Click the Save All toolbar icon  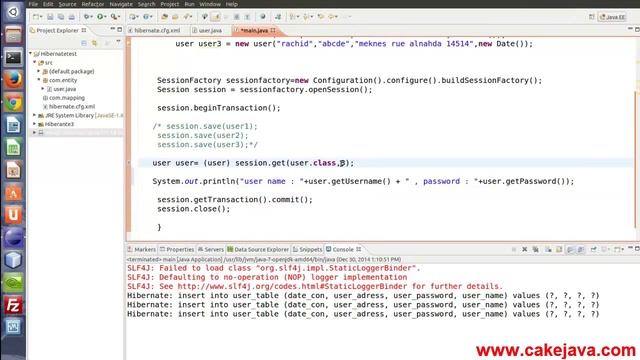coord(61,17)
